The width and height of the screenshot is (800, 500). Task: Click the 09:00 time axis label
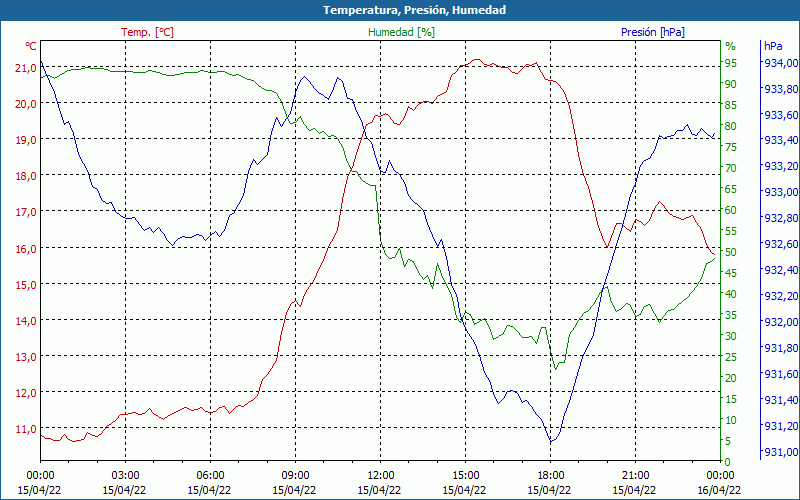click(295, 476)
